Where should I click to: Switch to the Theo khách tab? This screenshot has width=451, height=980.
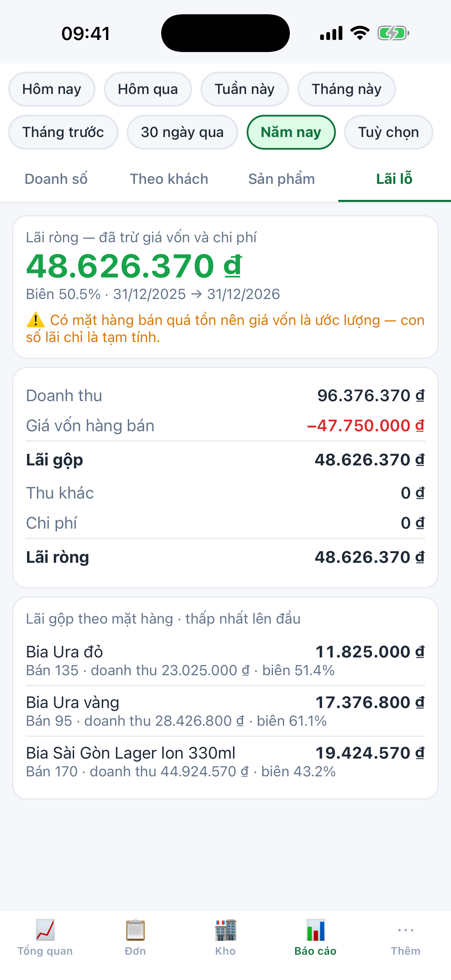click(169, 179)
